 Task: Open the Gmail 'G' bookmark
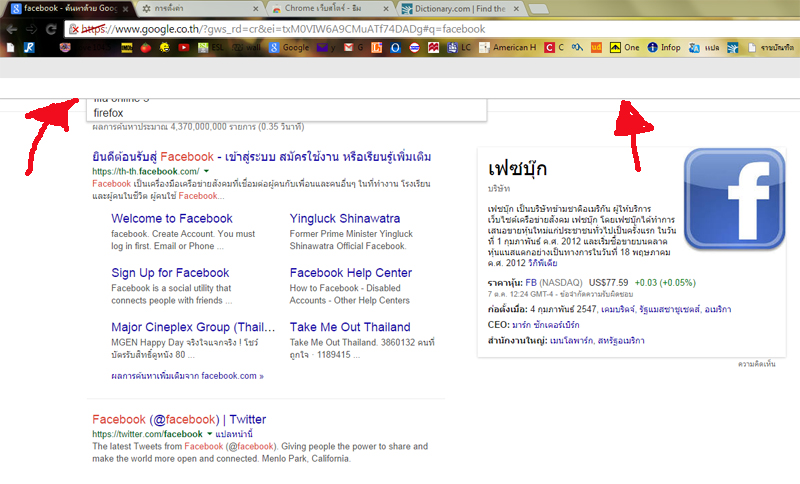click(354, 47)
